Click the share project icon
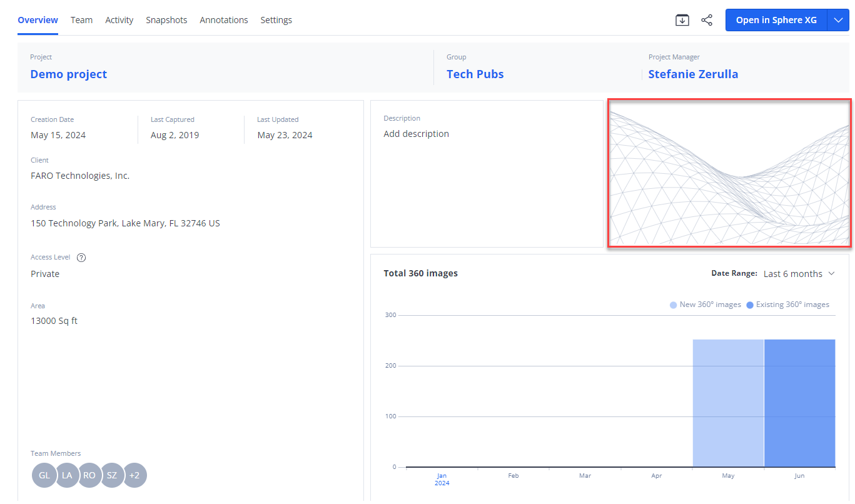The image size is (855, 504). (707, 20)
